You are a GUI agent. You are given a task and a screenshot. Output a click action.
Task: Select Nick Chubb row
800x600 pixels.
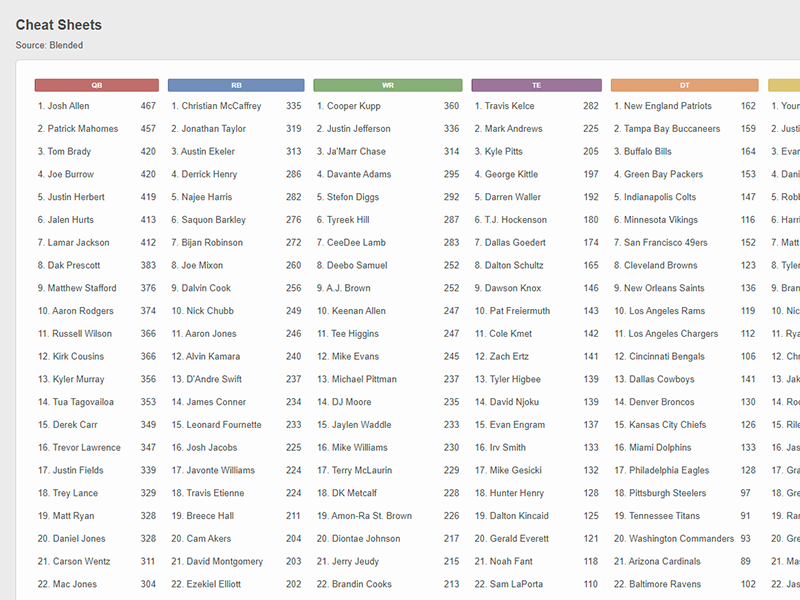tap(236, 311)
